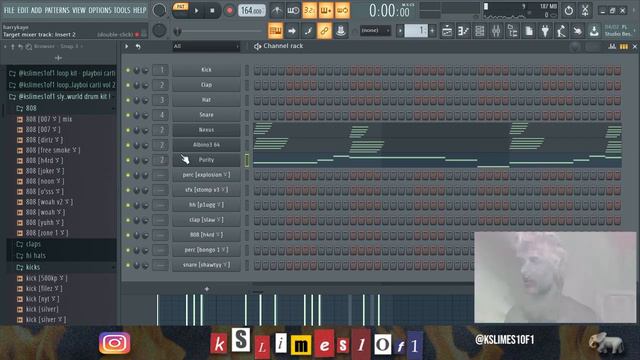Stop playback with the stop button
The image size is (640, 360).
click(x=212, y=11)
